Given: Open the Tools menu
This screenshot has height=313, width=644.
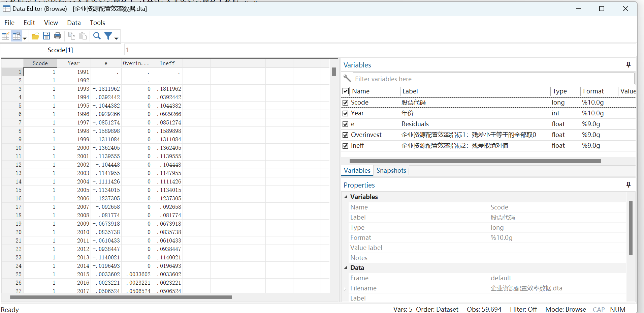Looking at the screenshot, I should pyautogui.click(x=97, y=23).
